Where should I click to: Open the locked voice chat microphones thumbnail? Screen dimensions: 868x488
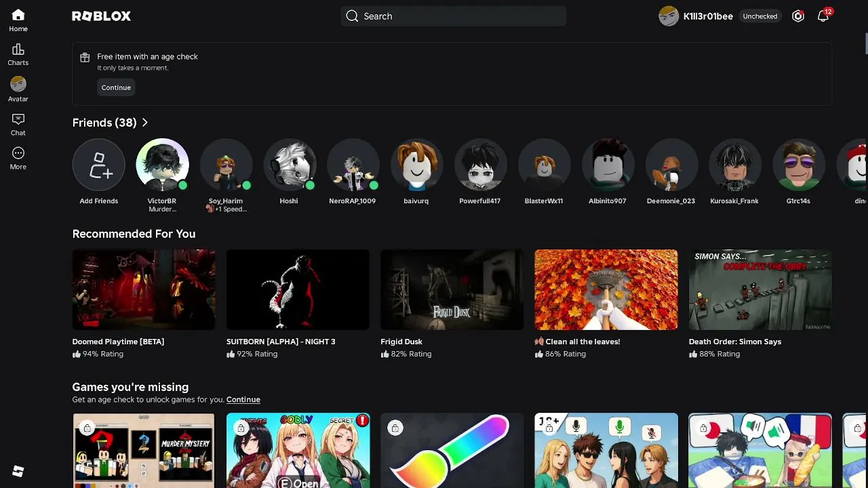pos(606,451)
